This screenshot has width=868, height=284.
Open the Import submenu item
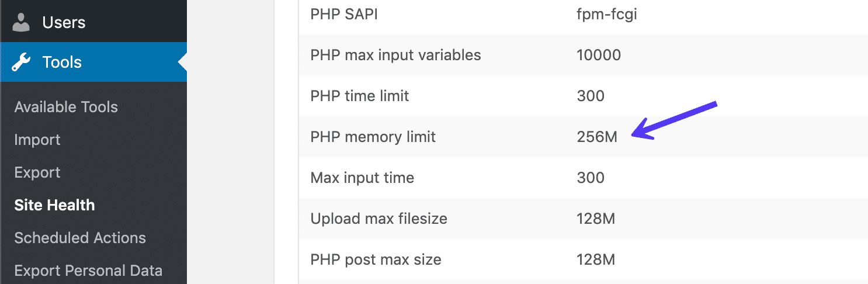tap(37, 140)
